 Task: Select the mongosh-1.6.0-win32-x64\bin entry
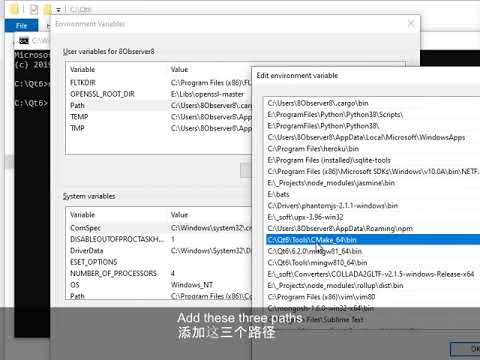(373, 308)
